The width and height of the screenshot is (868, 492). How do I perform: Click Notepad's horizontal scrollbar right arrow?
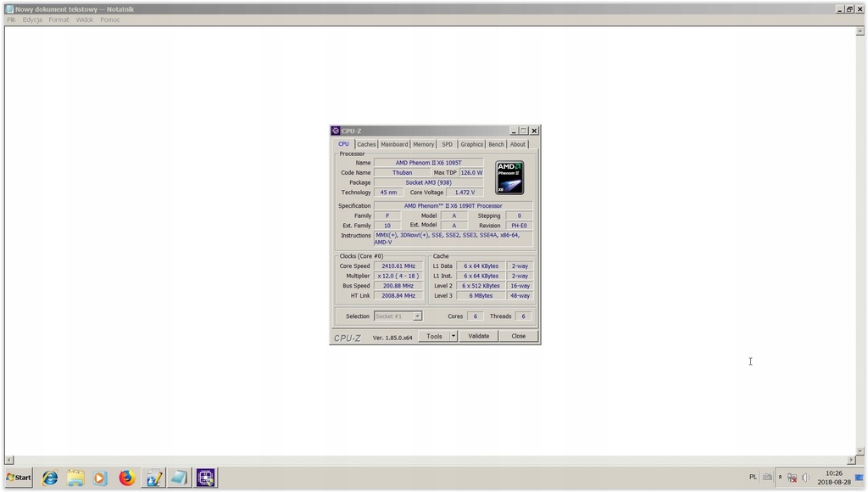coord(851,460)
